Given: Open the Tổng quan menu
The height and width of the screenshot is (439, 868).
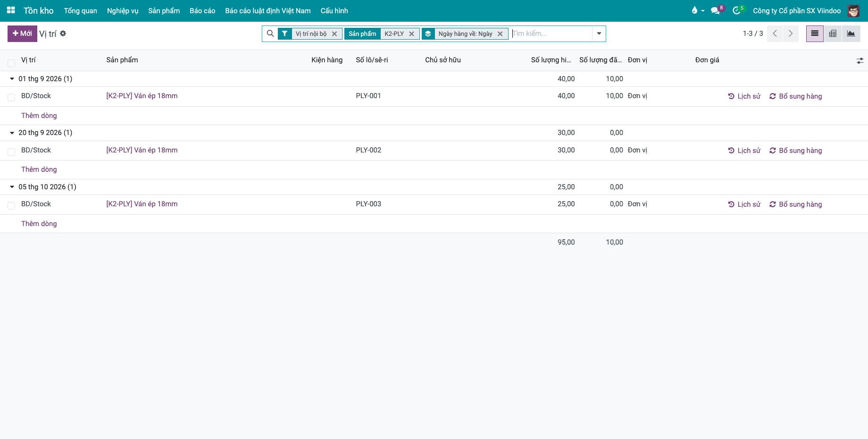Looking at the screenshot, I should tap(81, 10).
